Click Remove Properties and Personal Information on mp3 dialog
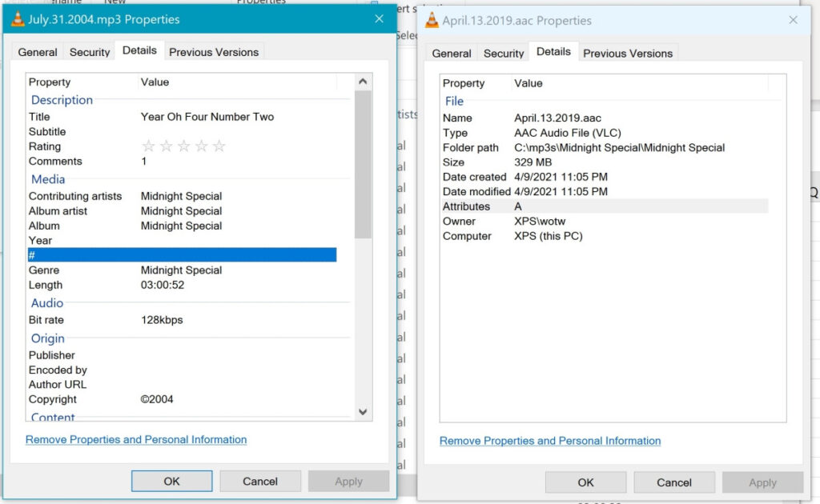This screenshot has height=504, width=820. [135, 439]
